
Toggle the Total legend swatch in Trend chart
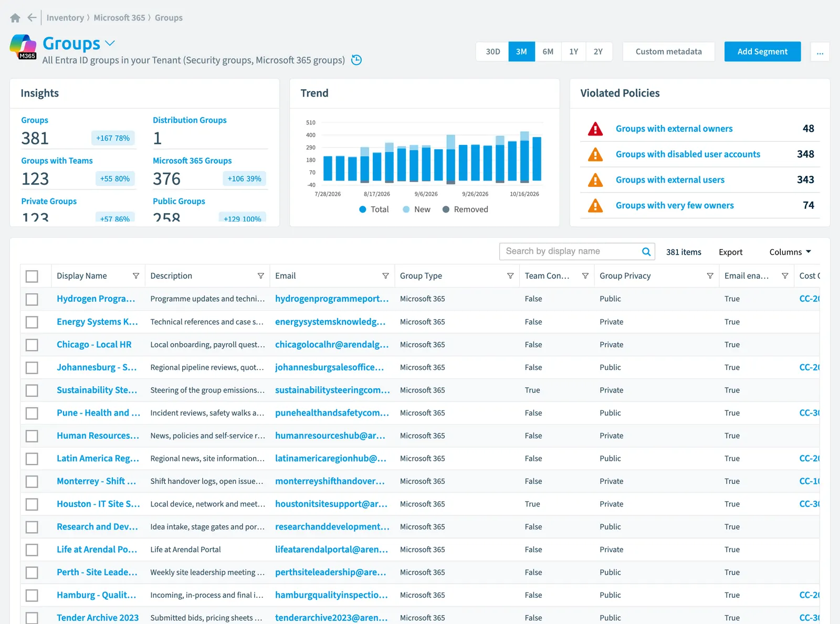[363, 209]
